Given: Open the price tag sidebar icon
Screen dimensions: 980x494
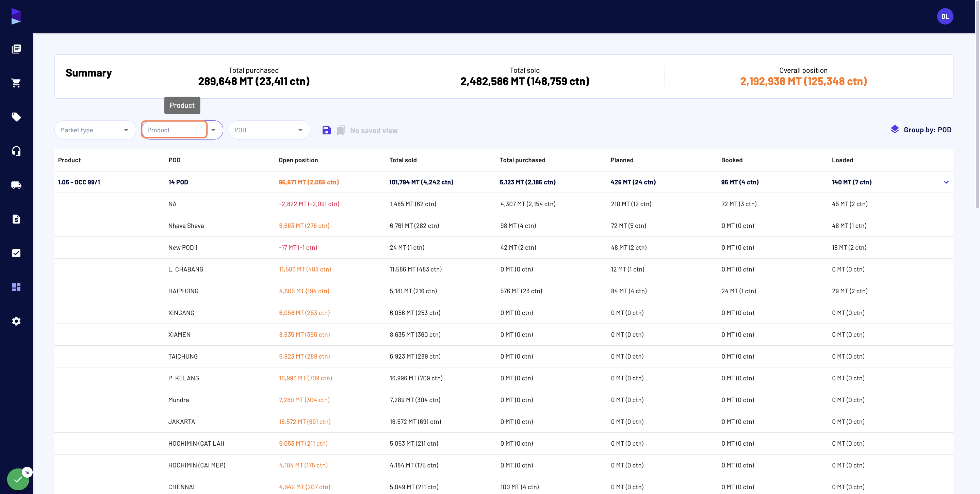Looking at the screenshot, I should [16, 117].
